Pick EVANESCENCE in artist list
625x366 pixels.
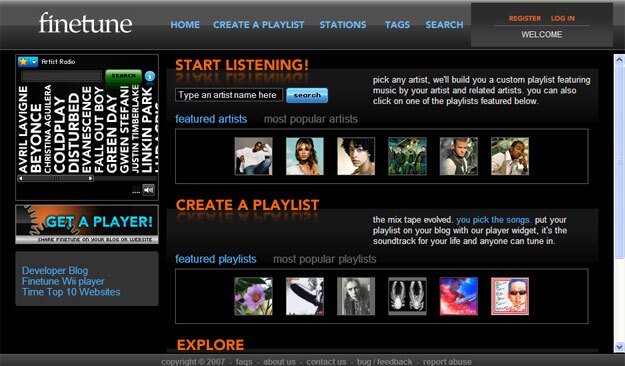[x=86, y=129]
